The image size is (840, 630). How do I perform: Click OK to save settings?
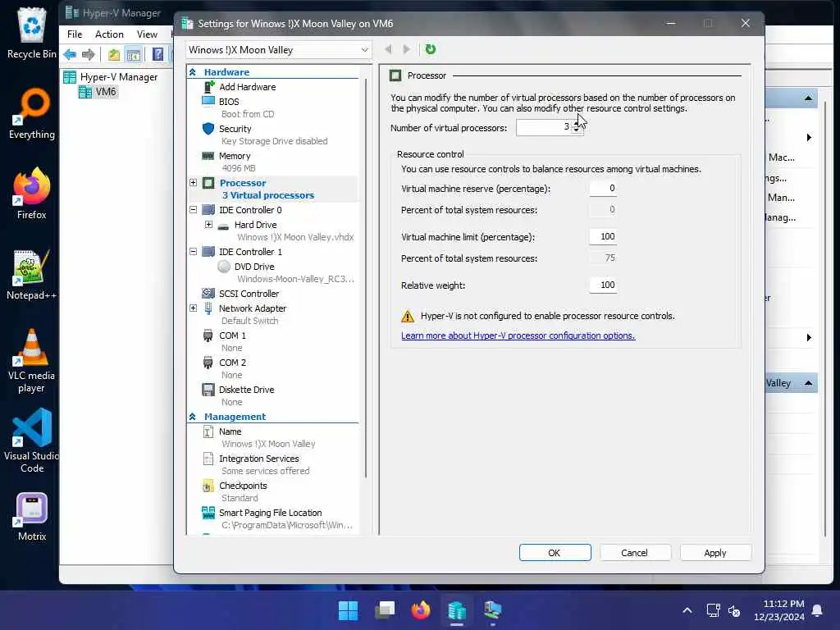coord(555,553)
